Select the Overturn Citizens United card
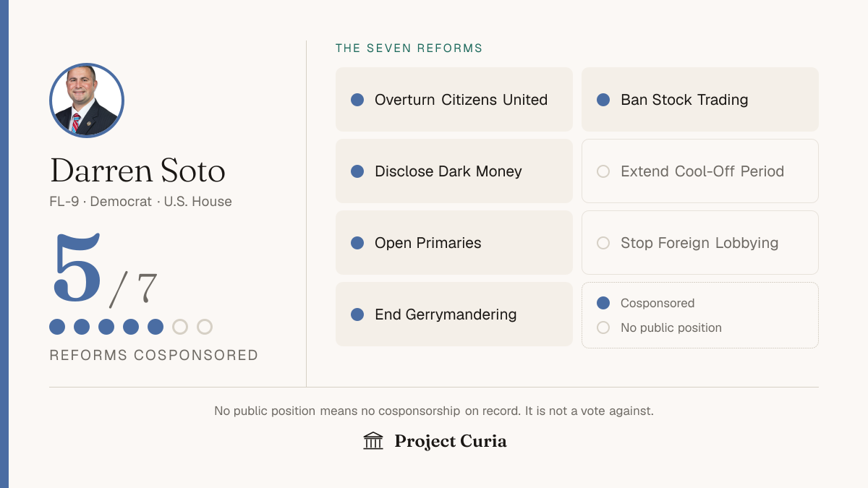Image resolution: width=868 pixels, height=488 pixels. [454, 100]
